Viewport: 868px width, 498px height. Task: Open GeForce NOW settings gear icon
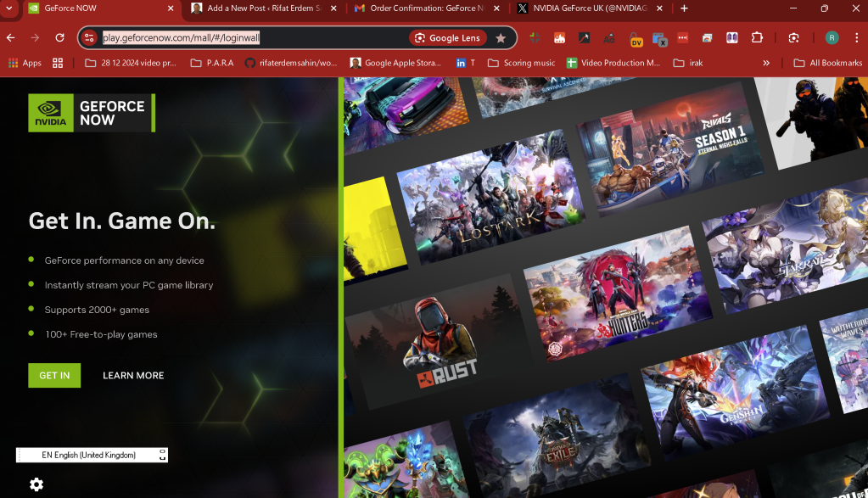tap(36, 484)
